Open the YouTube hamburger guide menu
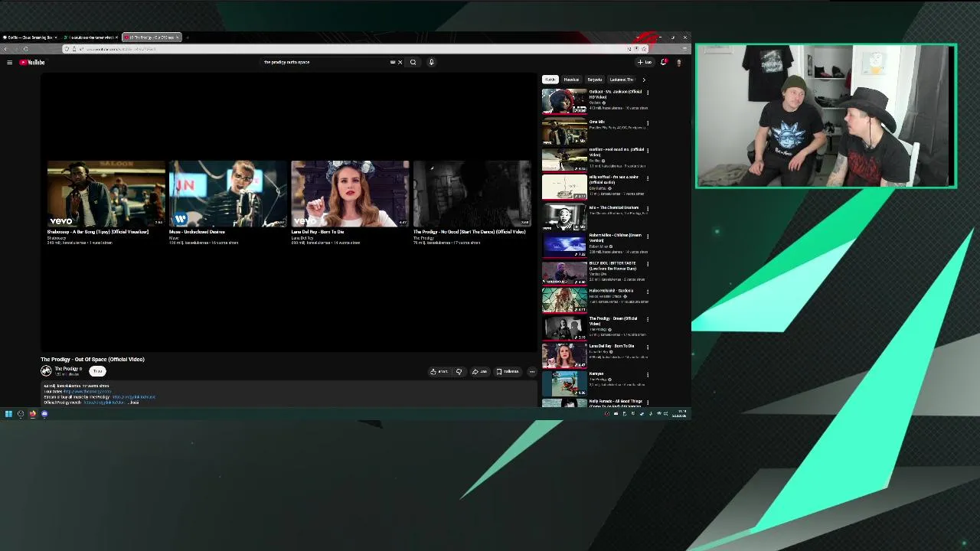Viewport: 980px width, 551px height. tap(9, 62)
